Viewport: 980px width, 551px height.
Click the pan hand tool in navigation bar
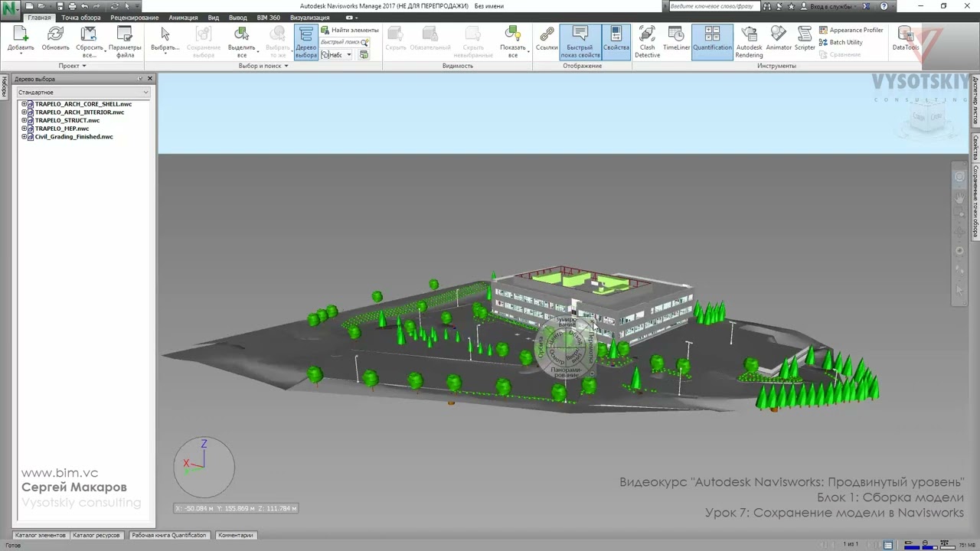tap(959, 197)
